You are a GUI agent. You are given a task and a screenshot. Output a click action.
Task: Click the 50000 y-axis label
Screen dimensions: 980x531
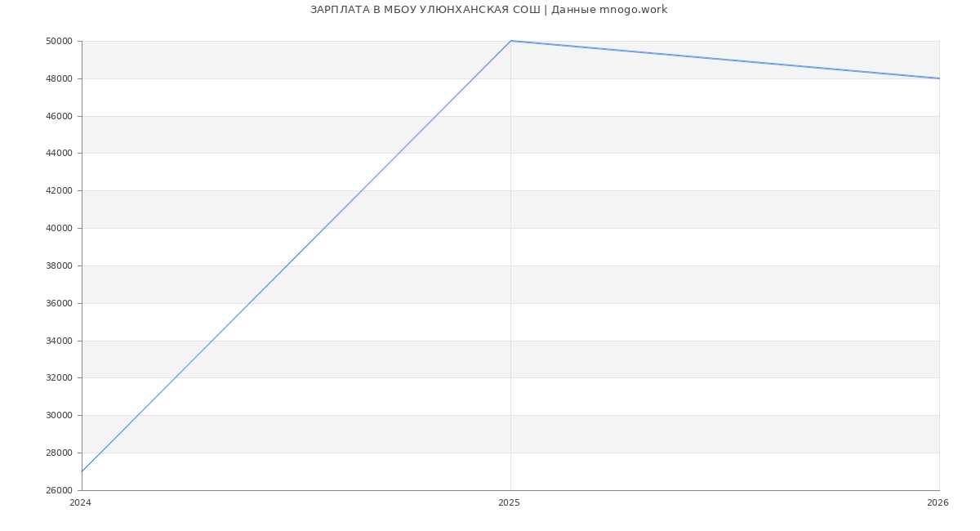point(60,41)
